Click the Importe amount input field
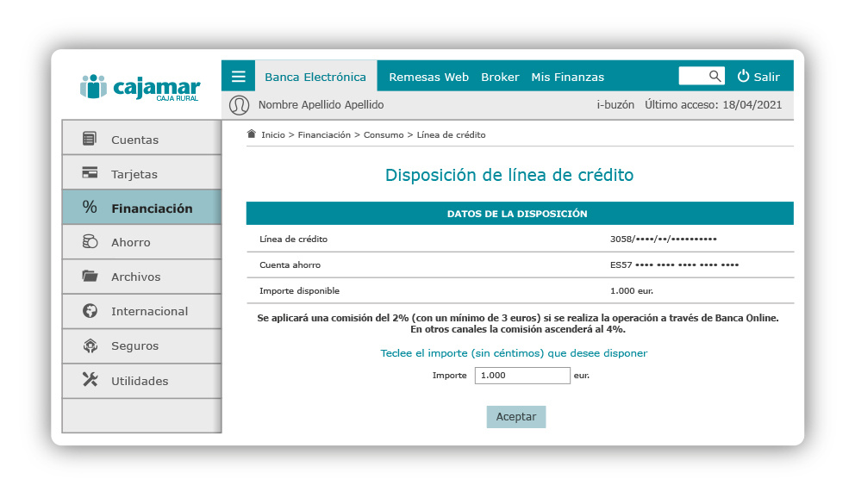The height and width of the screenshot is (504, 855). (x=522, y=376)
